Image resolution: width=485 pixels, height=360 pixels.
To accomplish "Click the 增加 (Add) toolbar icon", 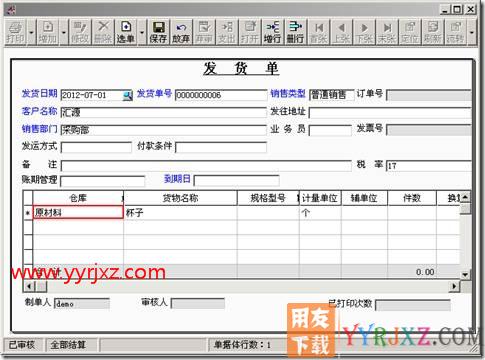I will pos(48,32).
